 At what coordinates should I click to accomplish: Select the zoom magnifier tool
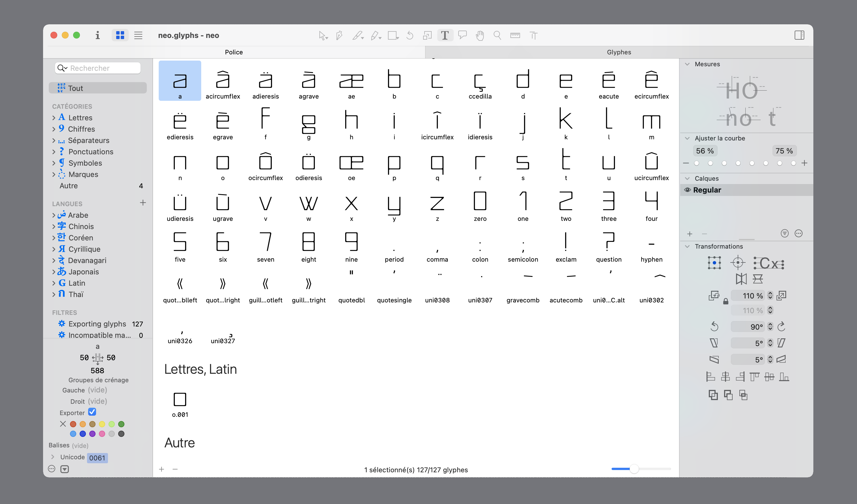[497, 35]
